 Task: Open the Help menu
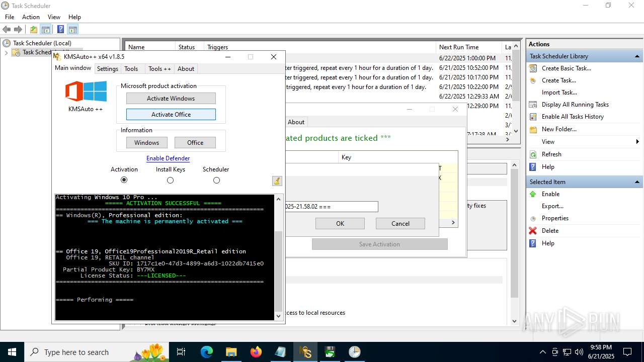point(74,17)
